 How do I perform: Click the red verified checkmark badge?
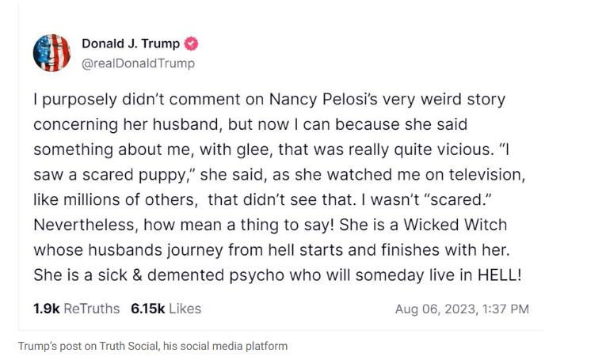click(191, 44)
